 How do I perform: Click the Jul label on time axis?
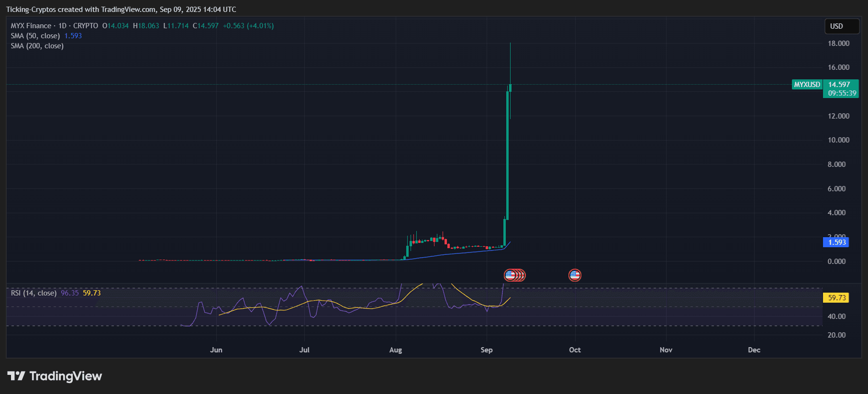coord(304,350)
